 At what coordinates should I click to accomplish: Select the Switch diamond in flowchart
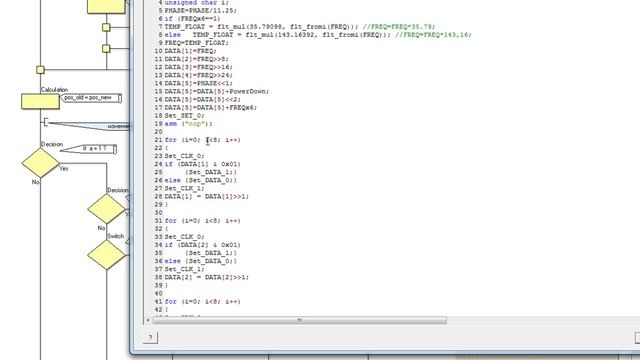click(107, 255)
